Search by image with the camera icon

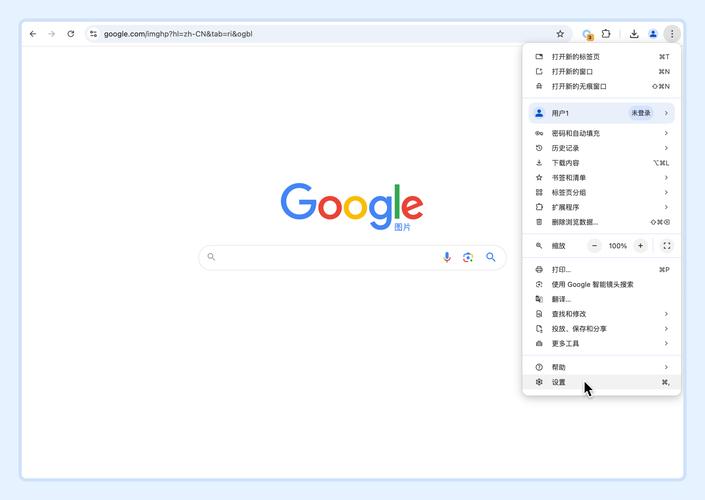point(468,257)
